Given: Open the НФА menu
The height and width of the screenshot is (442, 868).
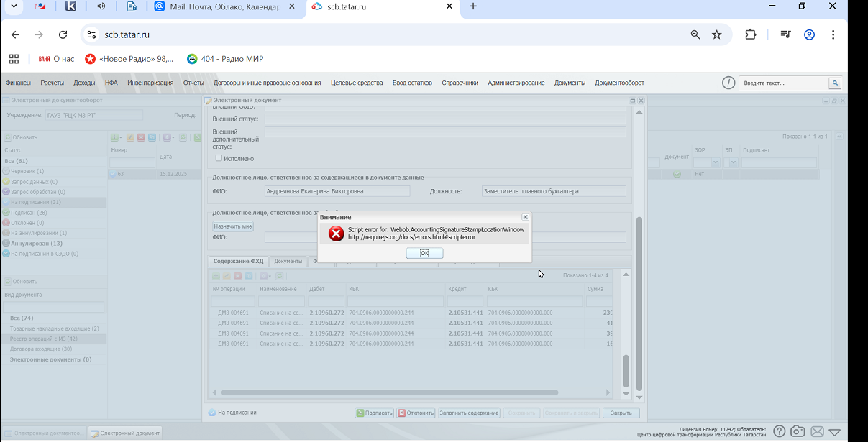Looking at the screenshot, I should point(111,83).
